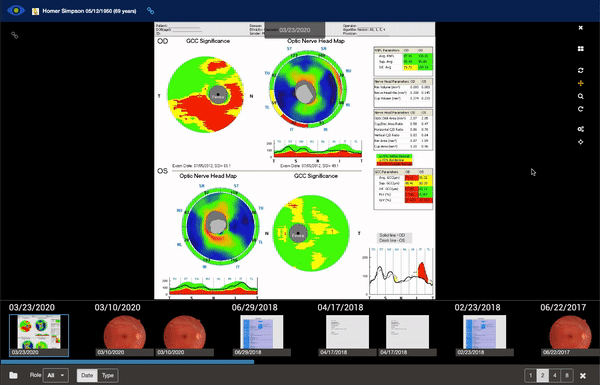Screen dimensions: 600x385
Task: Activate the magnifier zoom tool
Action: [580, 96]
